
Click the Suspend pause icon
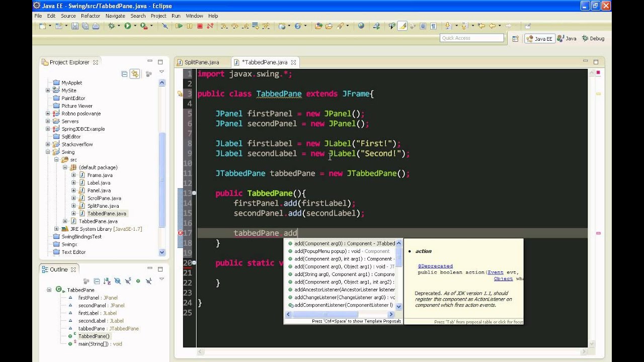tap(189, 26)
